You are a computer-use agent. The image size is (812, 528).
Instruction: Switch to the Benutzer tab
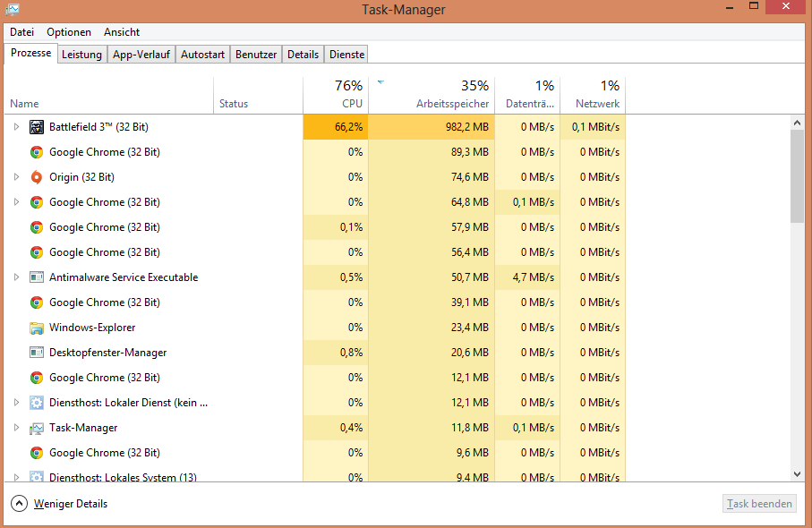pyautogui.click(x=256, y=55)
